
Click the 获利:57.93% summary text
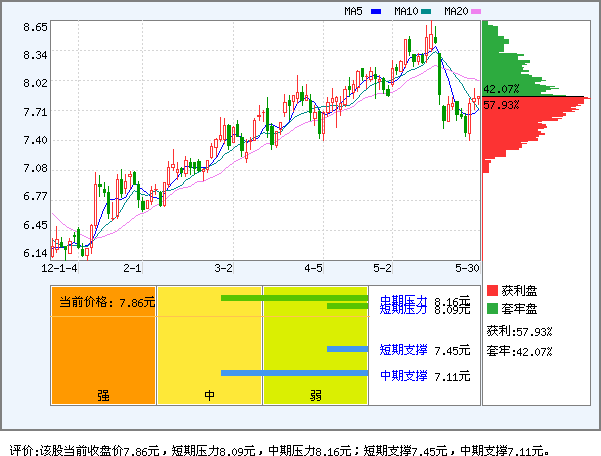(519, 331)
